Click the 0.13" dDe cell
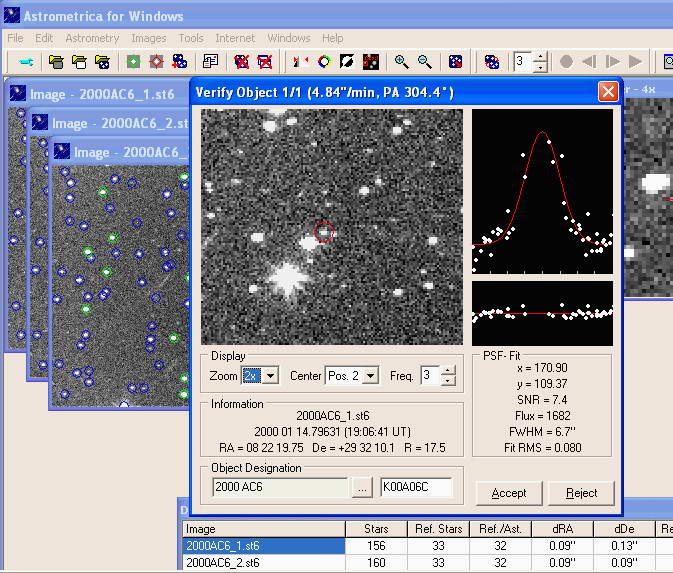This screenshot has width=673, height=573. [x=624, y=546]
